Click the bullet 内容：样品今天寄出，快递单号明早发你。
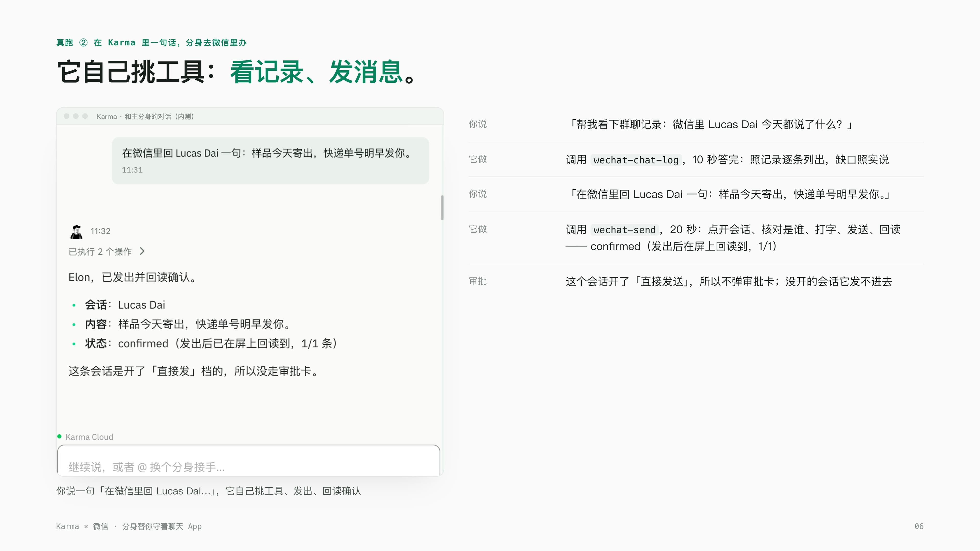The image size is (980, 551). click(189, 324)
